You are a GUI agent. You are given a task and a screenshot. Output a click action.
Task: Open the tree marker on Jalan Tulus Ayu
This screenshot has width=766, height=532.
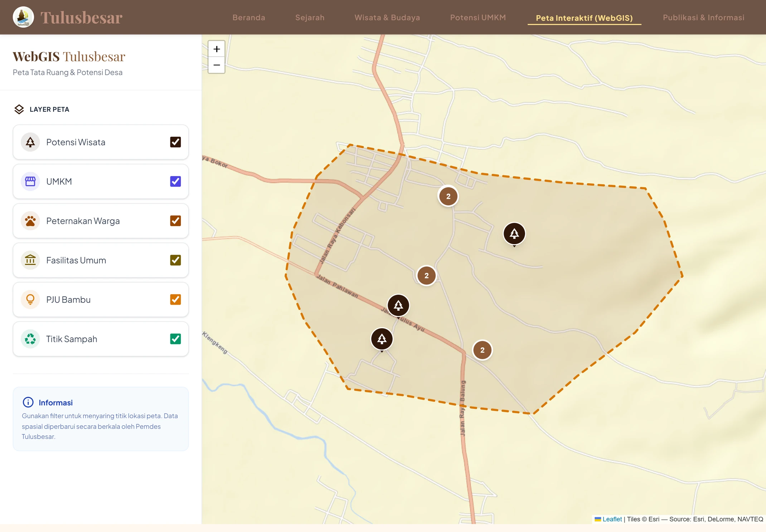coord(398,305)
